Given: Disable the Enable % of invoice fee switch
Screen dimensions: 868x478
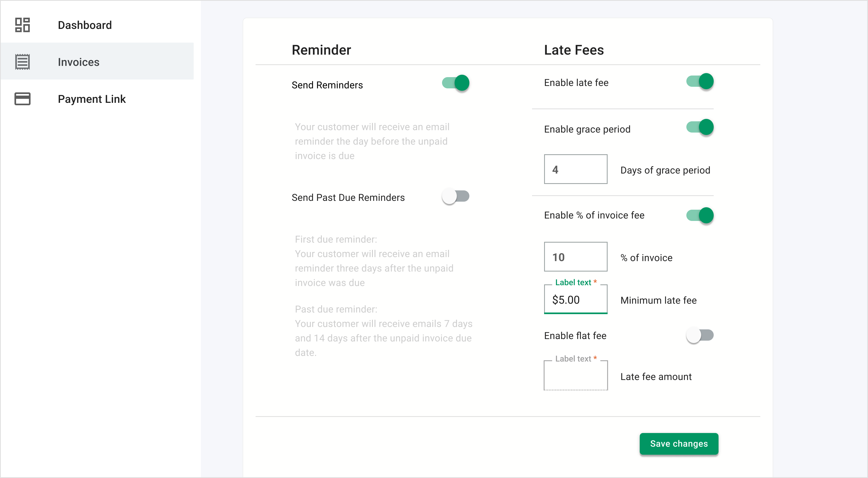Looking at the screenshot, I should tap(700, 216).
